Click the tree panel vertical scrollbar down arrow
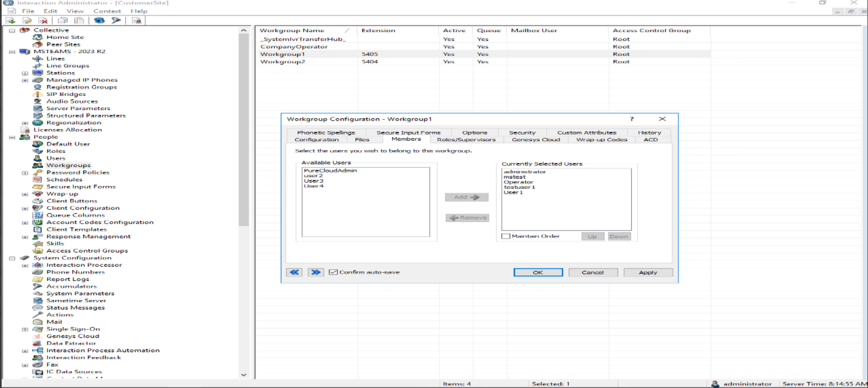This screenshot has width=868, height=388. 243,374
